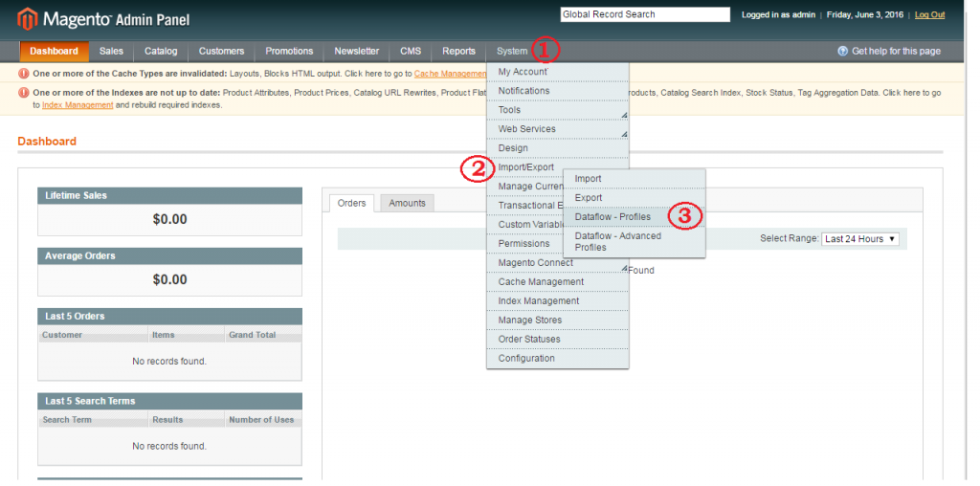Screen dimensions: 980x486
Task: Click the Last 5 Search Terms header
Action: pyautogui.click(x=170, y=401)
